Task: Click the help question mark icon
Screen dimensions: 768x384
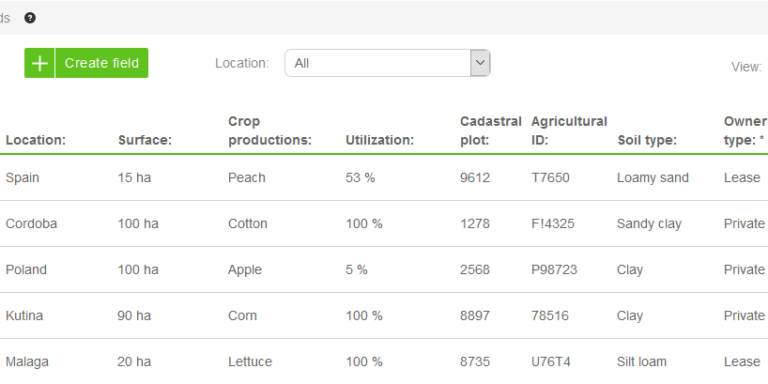Action: [x=30, y=19]
